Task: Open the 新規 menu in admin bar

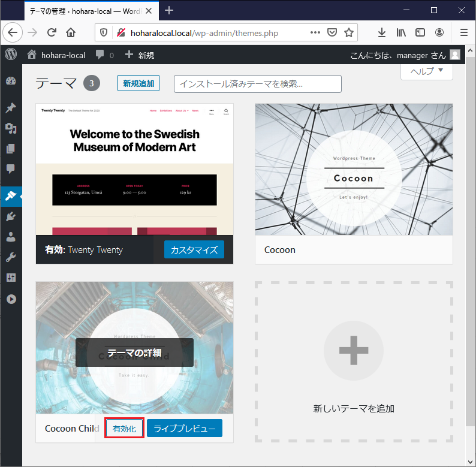Action: [x=140, y=55]
